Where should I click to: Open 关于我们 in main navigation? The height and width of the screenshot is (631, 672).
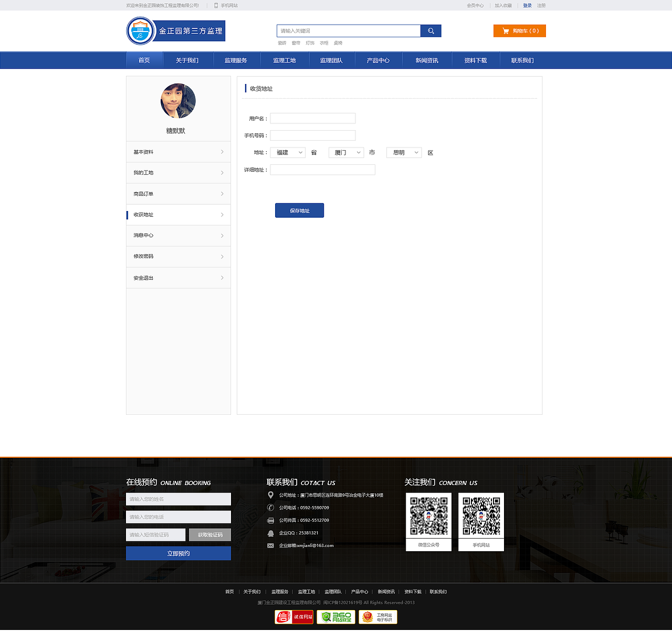click(187, 60)
